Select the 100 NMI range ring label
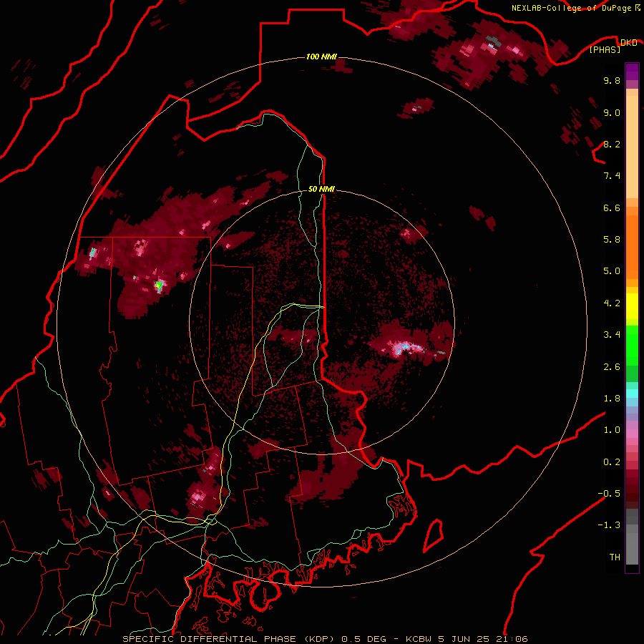The image size is (644, 644). point(321,57)
